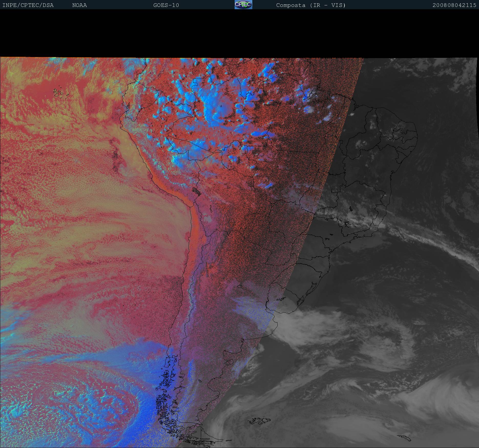This screenshot has width=479, height=448.
Task: Click the Distrito Federal rectangle in Brazil
Action: click(x=334, y=190)
